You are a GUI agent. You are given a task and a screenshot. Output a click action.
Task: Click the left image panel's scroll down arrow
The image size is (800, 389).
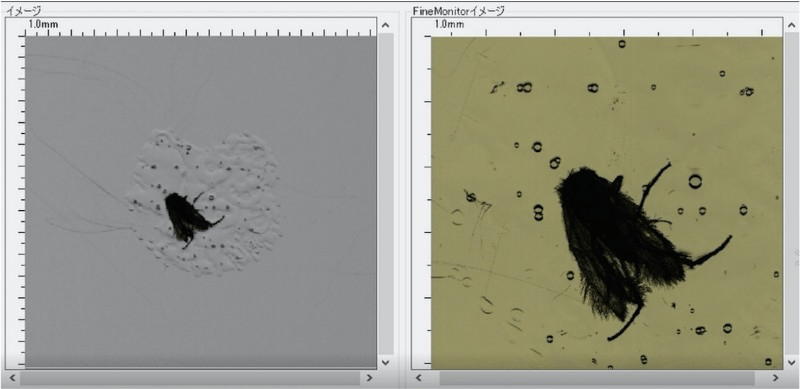386,362
